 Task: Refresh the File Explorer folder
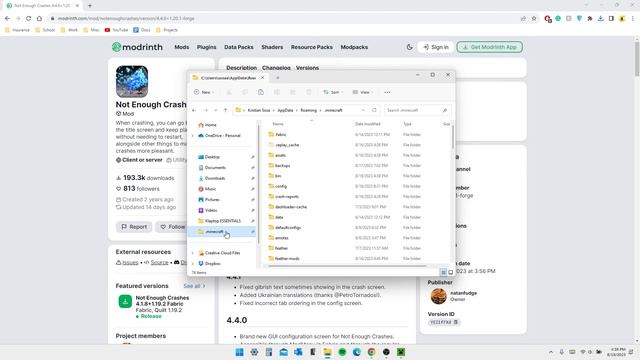374,110
